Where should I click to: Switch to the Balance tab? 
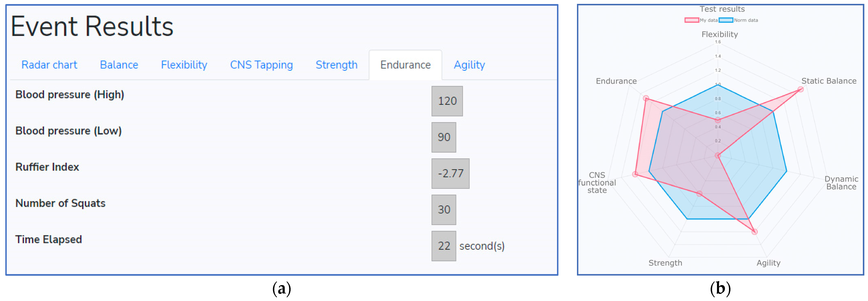pos(119,65)
